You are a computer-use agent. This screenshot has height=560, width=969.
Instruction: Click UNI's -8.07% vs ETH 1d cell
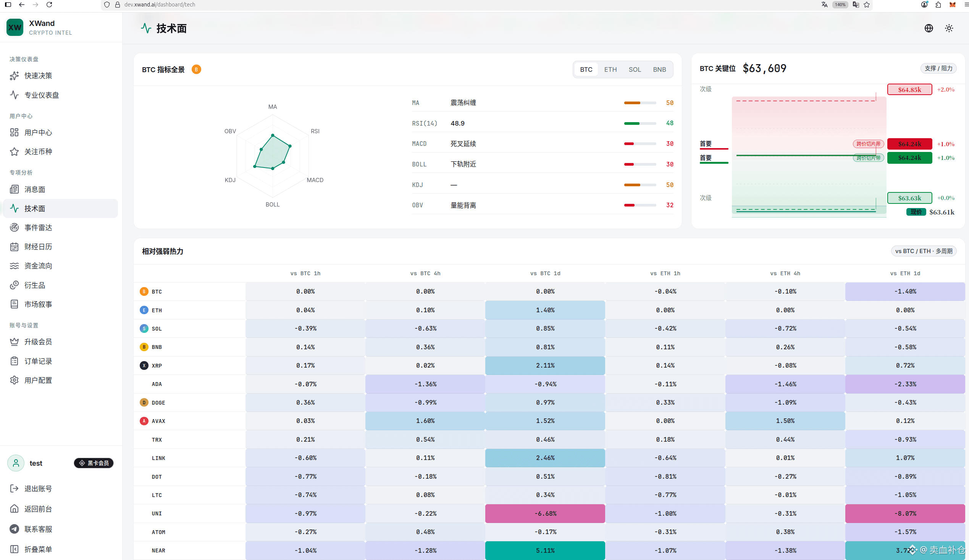(905, 513)
